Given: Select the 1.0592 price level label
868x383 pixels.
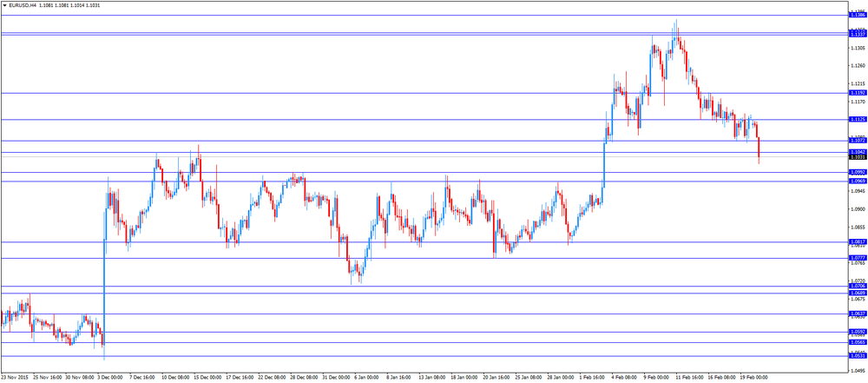Looking at the screenshot, I should 858,332.
